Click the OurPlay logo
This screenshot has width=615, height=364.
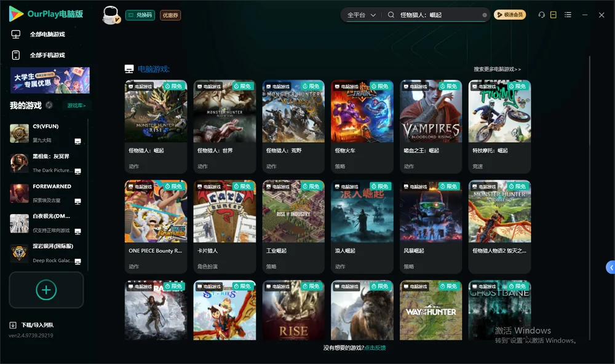click(x=46, y=14)
